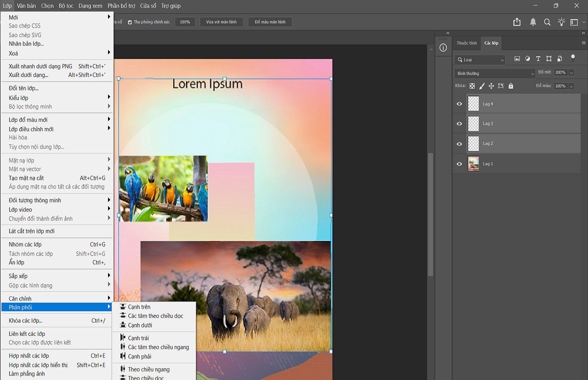This screenshot has height=380, width=588.
Task: Click lock image pixels brush icon
Action: [x=482, y=86]
